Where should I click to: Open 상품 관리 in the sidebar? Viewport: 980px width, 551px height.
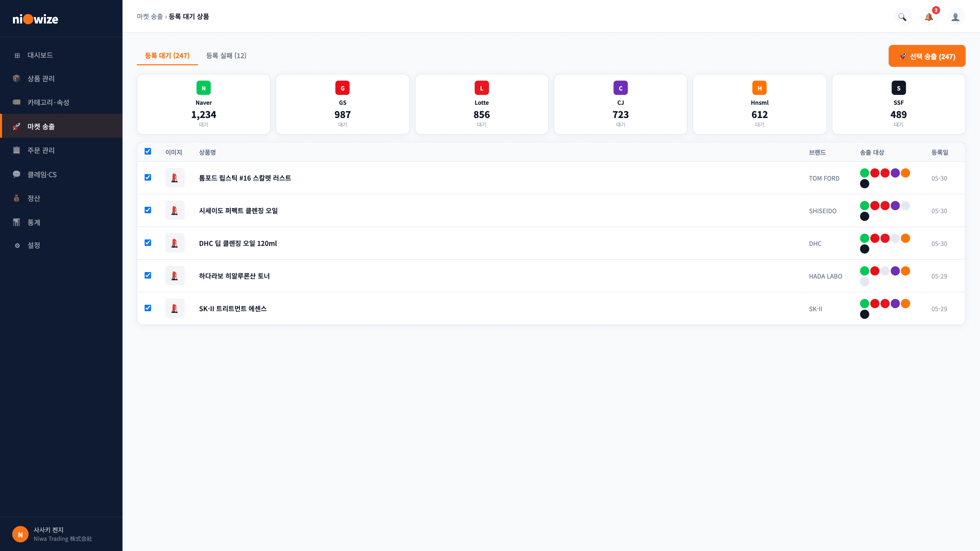click(x=61, y=78)
